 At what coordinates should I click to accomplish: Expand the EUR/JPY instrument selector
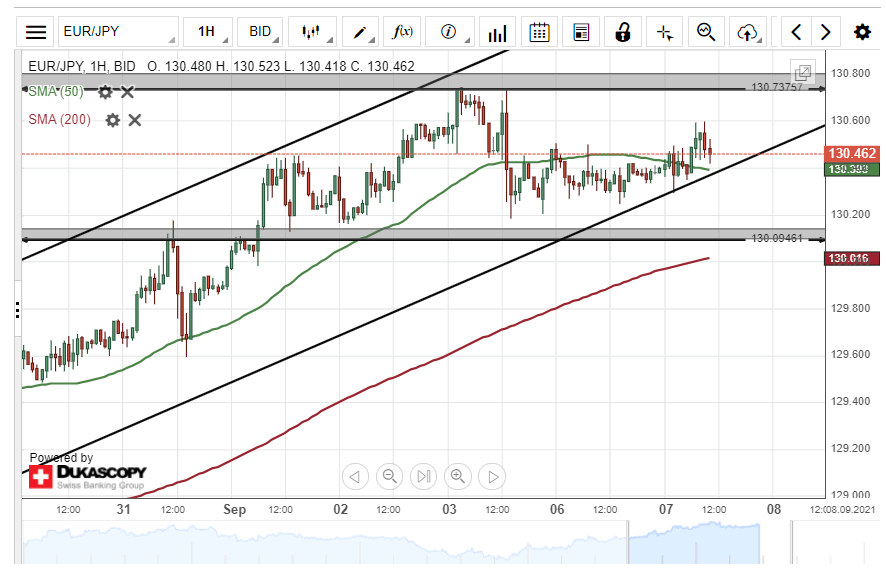(117, 32)
